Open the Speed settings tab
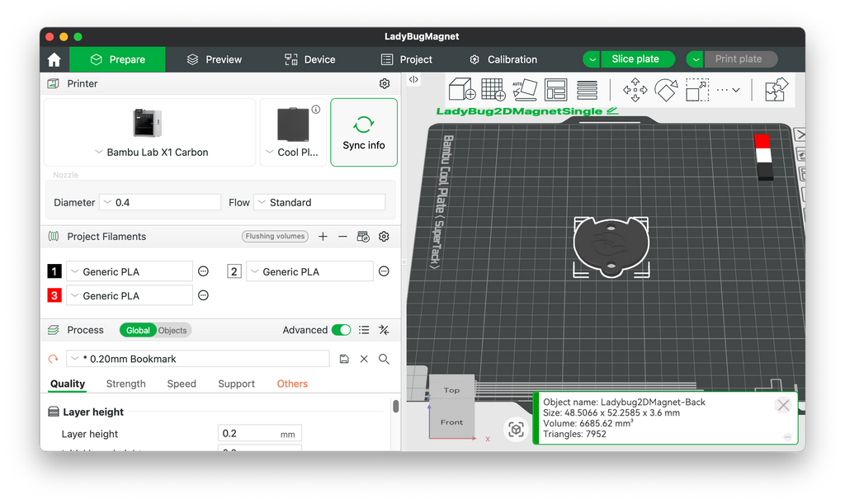The width and height of the screenshot is (845, 504). (x=182, y=384)
